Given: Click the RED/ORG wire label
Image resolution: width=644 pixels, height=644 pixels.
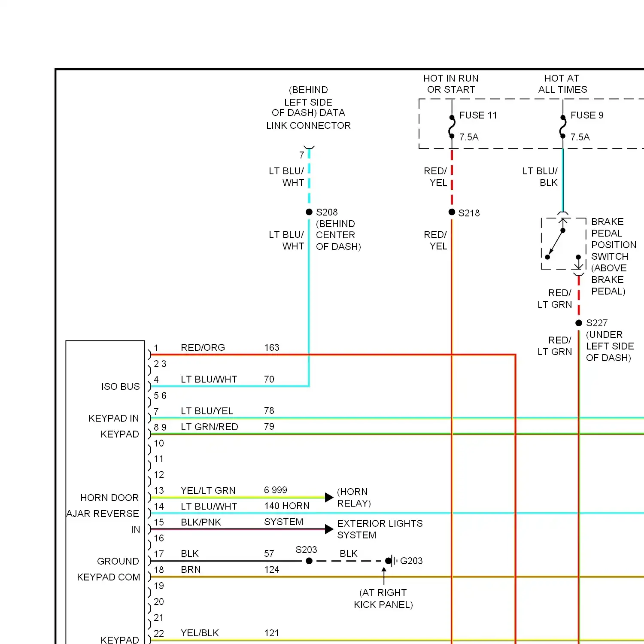Looking at the screenshot, I should pyautogui.click(x=203, y=347).
